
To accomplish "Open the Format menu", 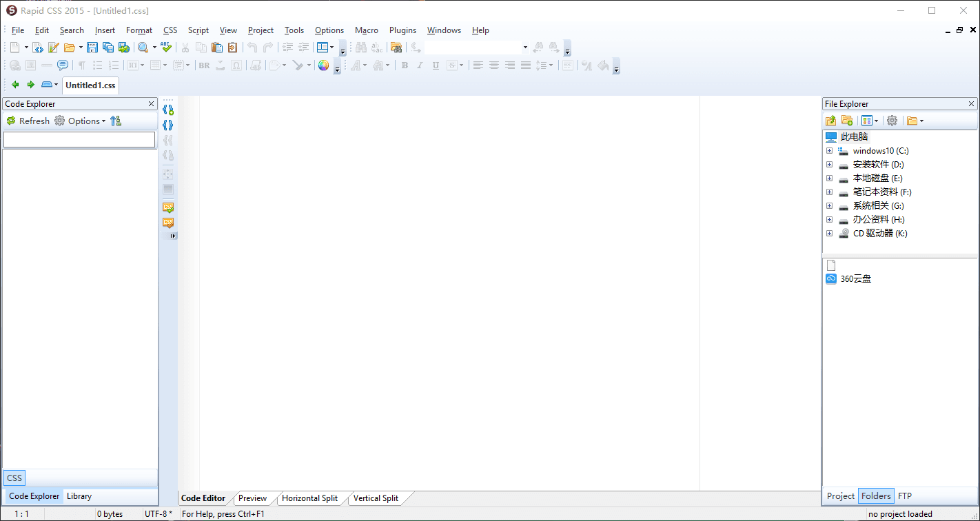I will 139,30.
